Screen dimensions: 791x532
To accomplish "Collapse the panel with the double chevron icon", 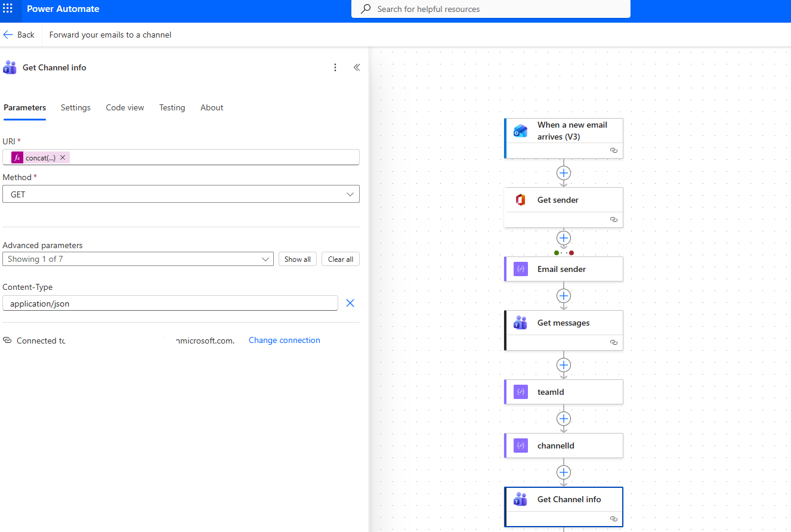I will pos(357,67).
